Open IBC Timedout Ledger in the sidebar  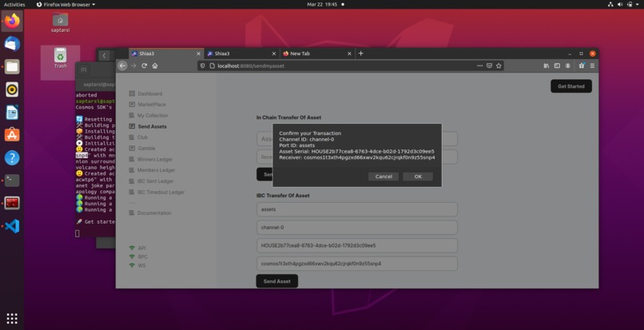(161, 192)
